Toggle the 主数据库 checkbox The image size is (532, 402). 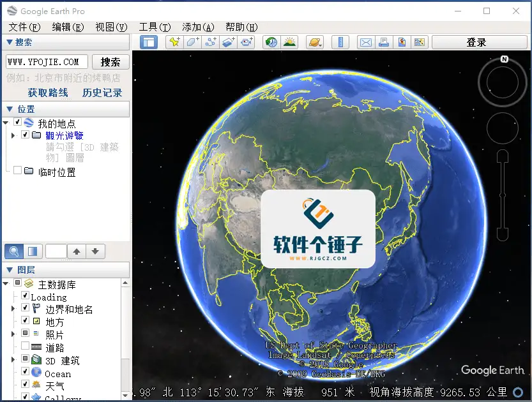tap(18, 282)
